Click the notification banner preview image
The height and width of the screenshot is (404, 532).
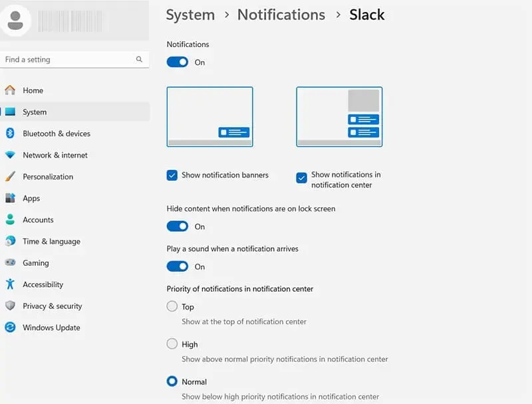tap(209, 116)
